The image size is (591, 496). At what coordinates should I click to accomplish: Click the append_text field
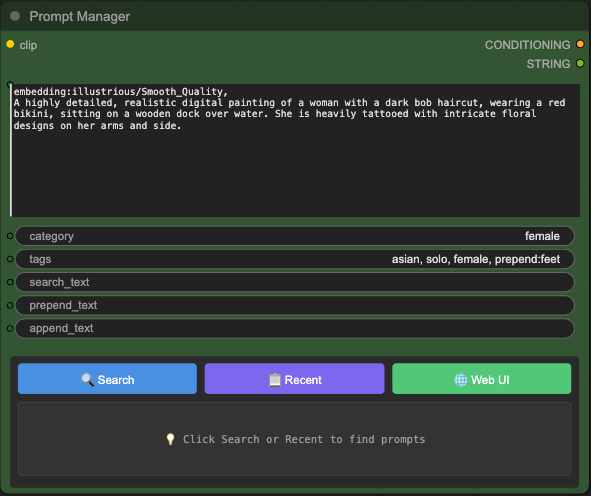[295, 328]
